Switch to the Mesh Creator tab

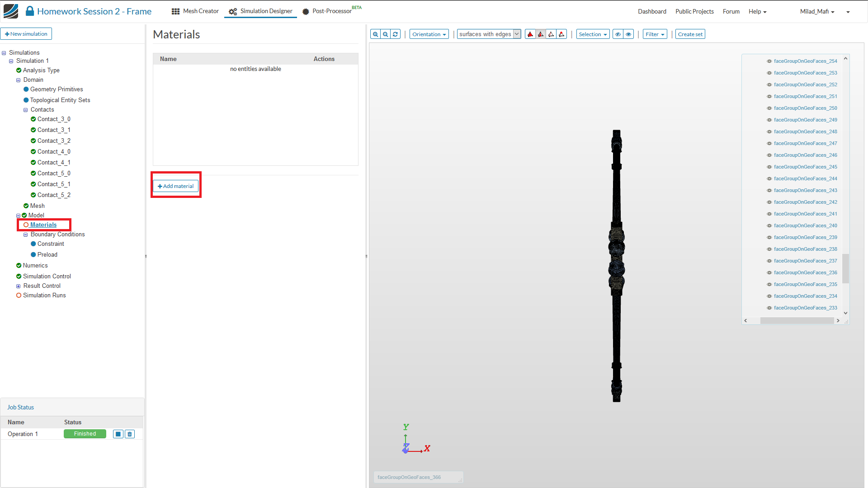pyautogui.click(x=195, y=11)
